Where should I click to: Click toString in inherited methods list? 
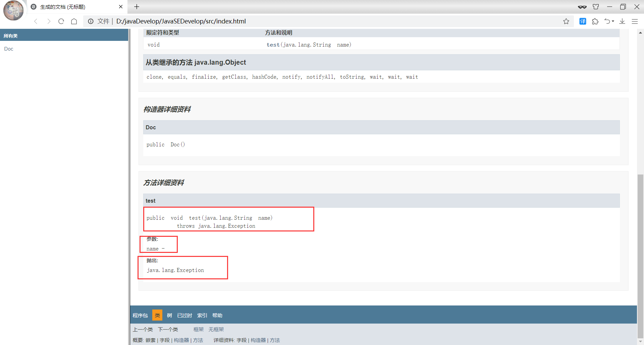pos(352,77)
